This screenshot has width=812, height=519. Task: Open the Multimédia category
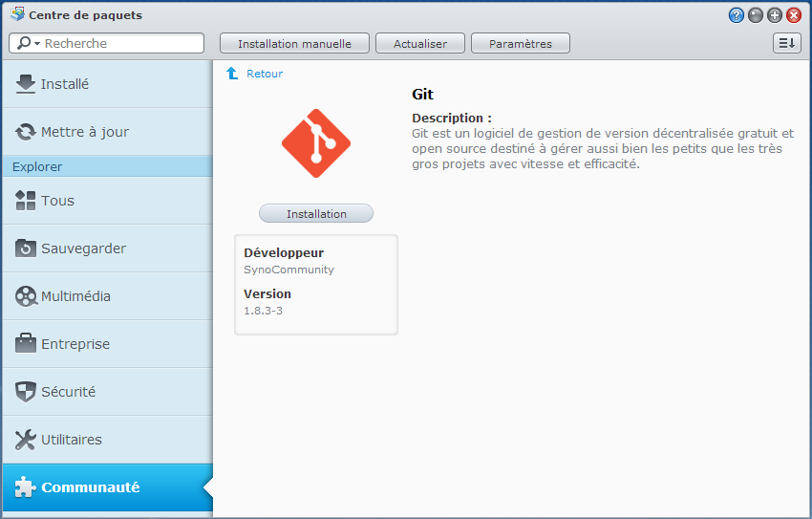click(108, 296)
